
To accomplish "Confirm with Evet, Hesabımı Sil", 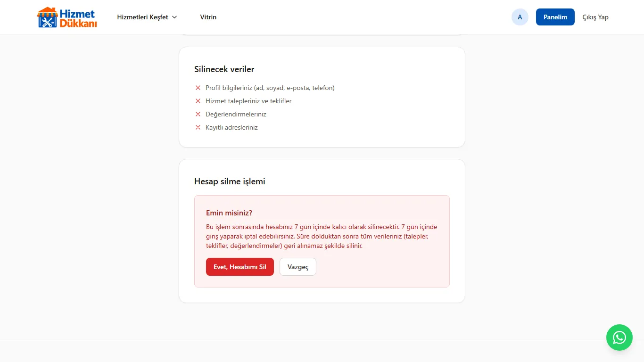I will point(240,267).
